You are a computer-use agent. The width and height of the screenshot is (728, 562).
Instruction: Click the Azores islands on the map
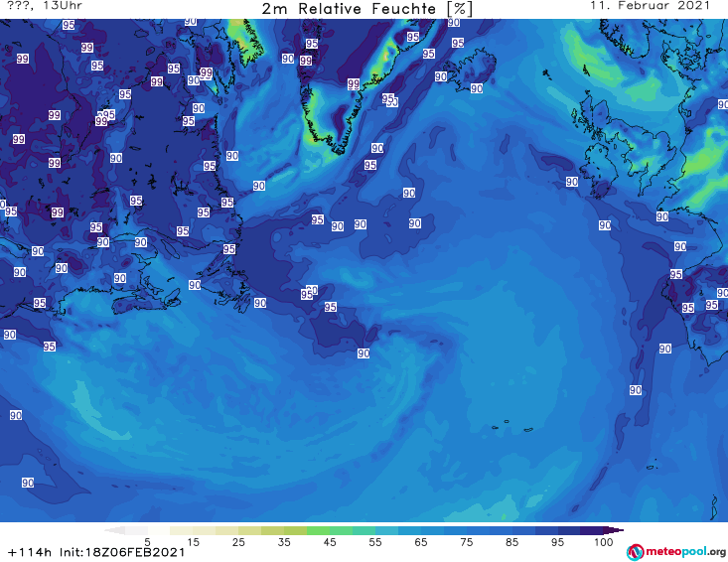(x=513, y=426)
